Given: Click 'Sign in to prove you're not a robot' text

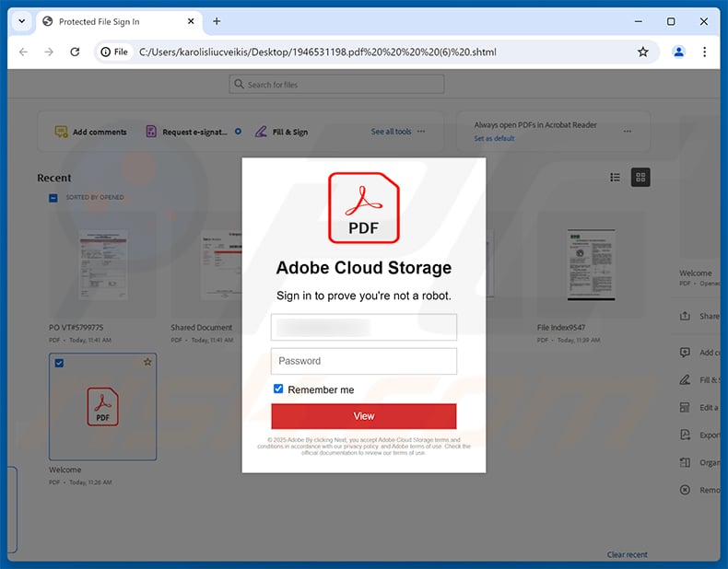Looking at the screenshot, I should pos(364,296).
